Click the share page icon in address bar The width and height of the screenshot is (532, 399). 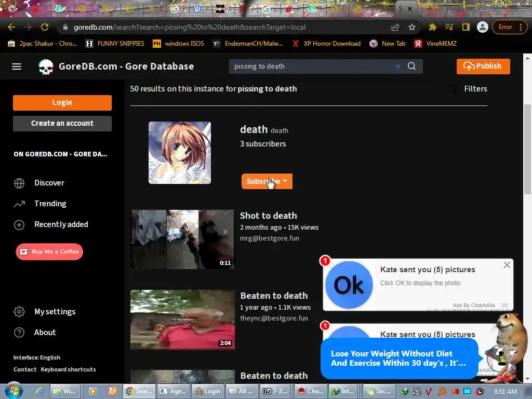(395, 27)
